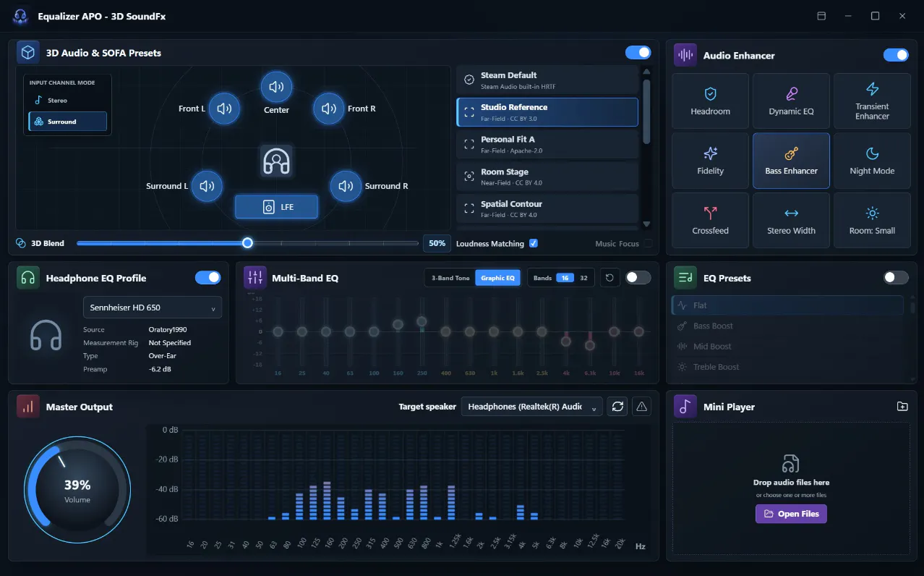Click the 3D Blend 50% value box
The image size is (924, 576).
437,243
